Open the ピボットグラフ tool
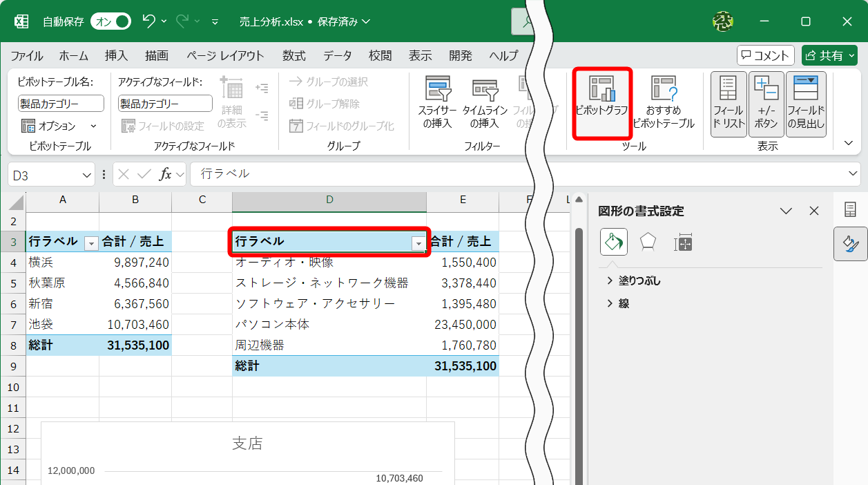868x485 pixels. click(601, 104)
